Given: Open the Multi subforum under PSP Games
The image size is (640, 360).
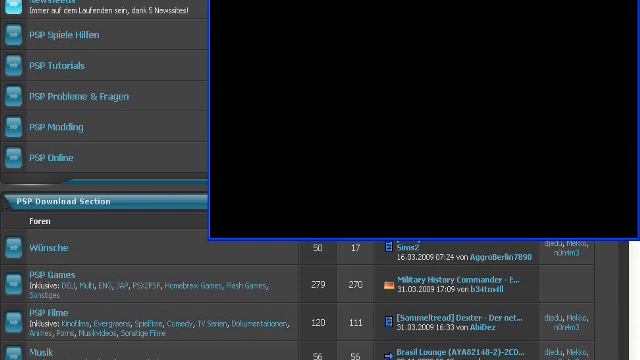Looking at the screenshot, I should tap(87, 286).
